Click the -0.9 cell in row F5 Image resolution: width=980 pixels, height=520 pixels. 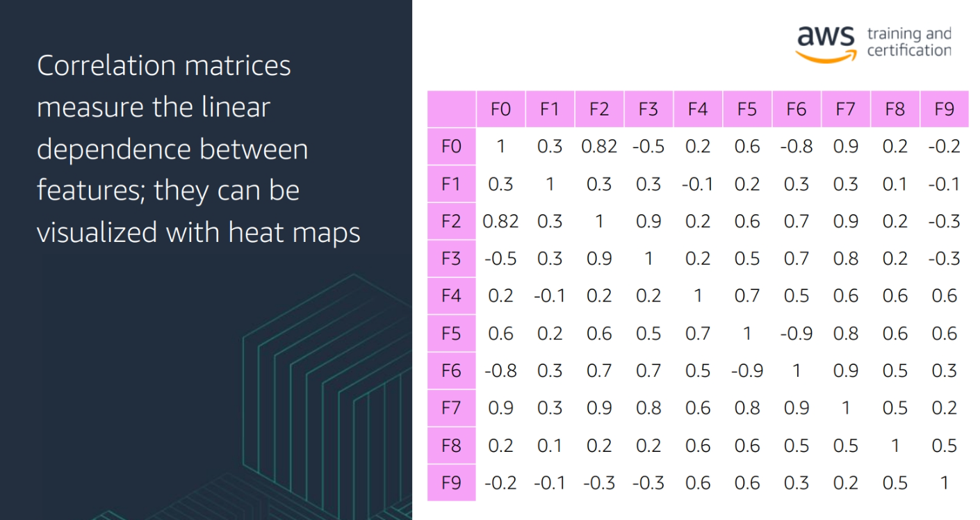[x=797, y=334]
